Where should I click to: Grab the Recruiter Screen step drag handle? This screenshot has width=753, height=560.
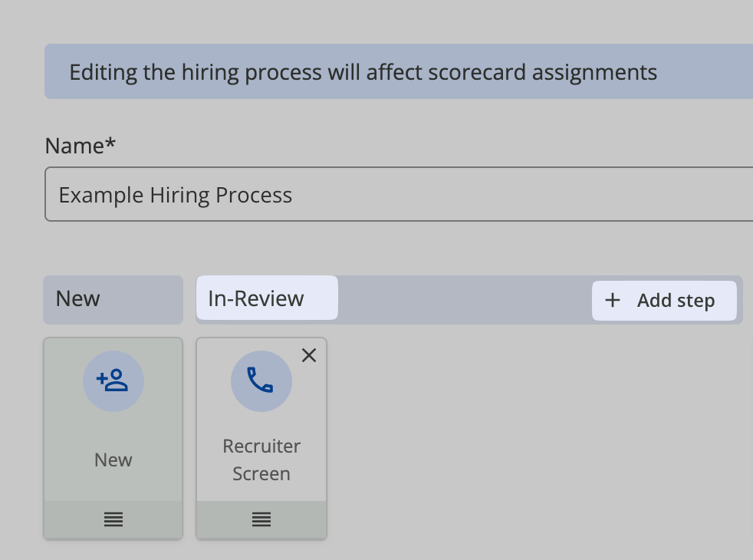(261, 519)
